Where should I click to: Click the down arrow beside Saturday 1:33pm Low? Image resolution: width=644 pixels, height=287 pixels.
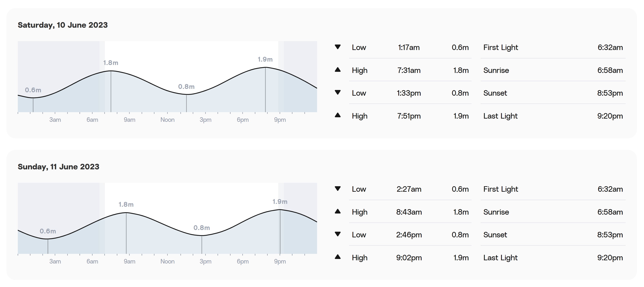[338, 92]
